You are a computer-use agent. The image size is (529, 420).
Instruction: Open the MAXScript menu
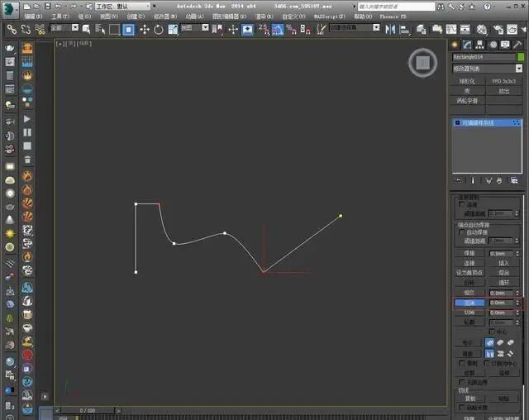click(x=330, y=17)
